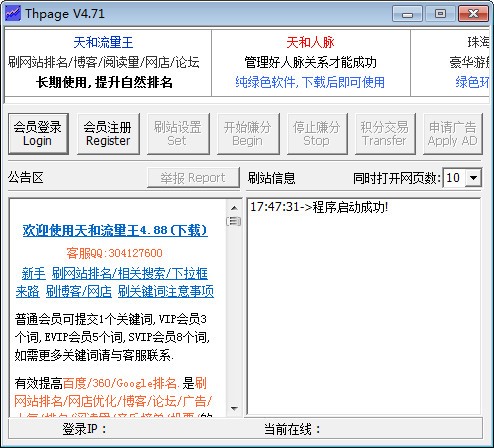
Task: Click the scrollbar thumb grip in the announcement panel
Action: (x=234, y=221)
